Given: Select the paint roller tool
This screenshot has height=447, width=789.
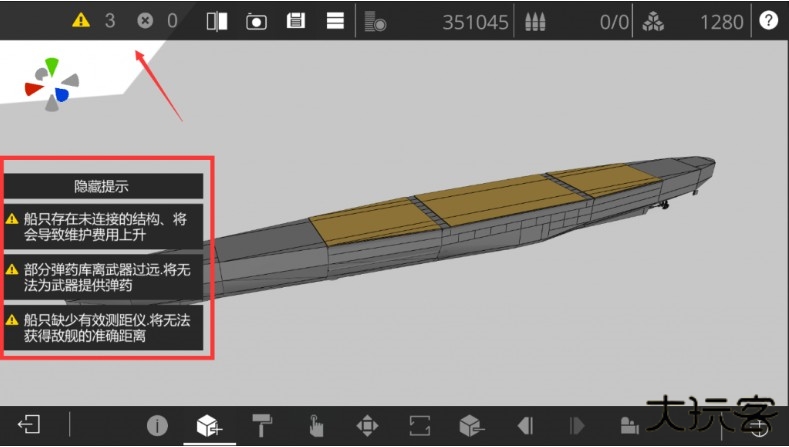Looking at the screenshot, I should click(262, 425).
